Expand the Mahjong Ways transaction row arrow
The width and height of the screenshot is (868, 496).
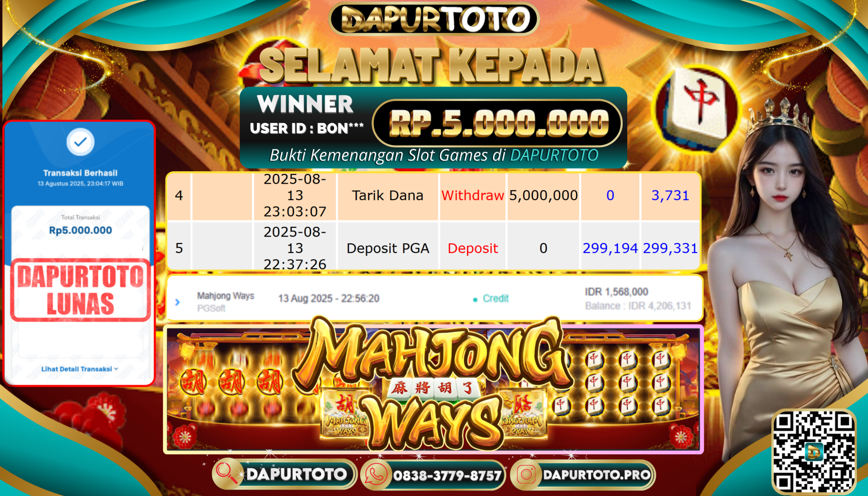tap(177, 302)
